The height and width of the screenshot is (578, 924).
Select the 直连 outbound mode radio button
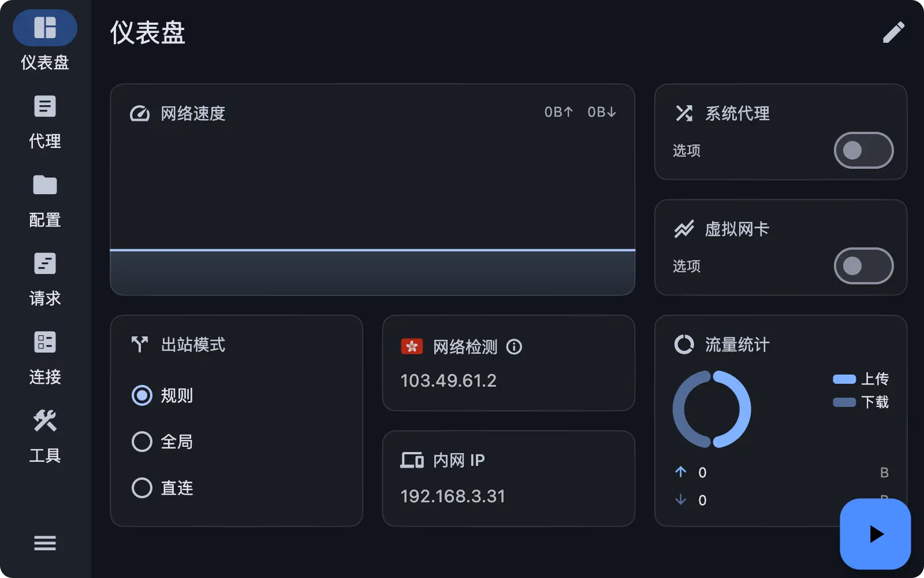pos(141,488)
